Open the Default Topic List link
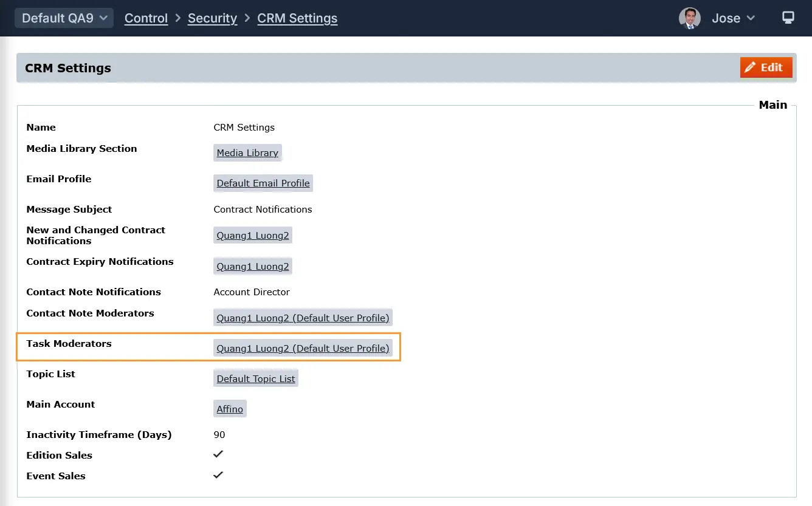The height and width of the screenshot is (506, 812). (256, 379)
